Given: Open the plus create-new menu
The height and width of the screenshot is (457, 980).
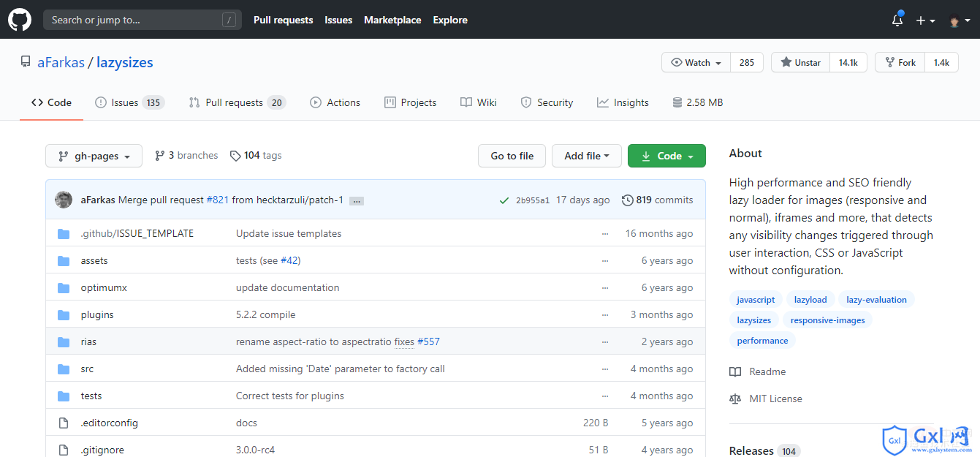Looking at the screenshot, I should [x=925, y=20].
